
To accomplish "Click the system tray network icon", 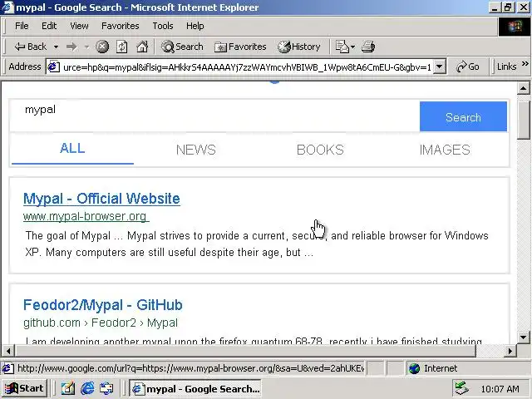I will 461,388.
